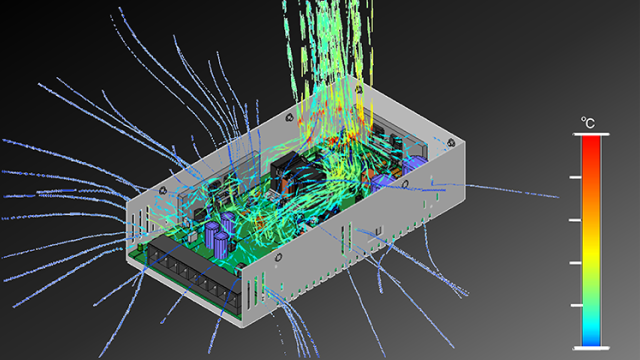Select the black terminal block on enclosure front

(194, 276)
